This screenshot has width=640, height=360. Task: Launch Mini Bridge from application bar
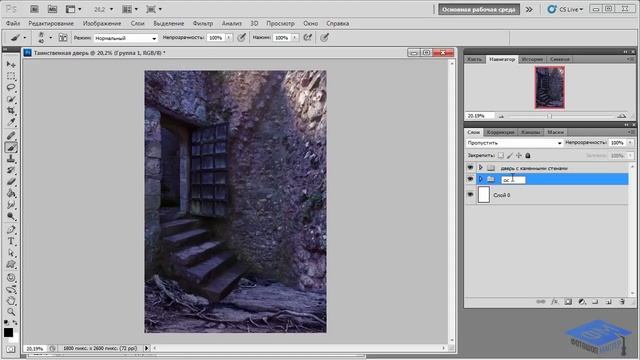point(52,9)
